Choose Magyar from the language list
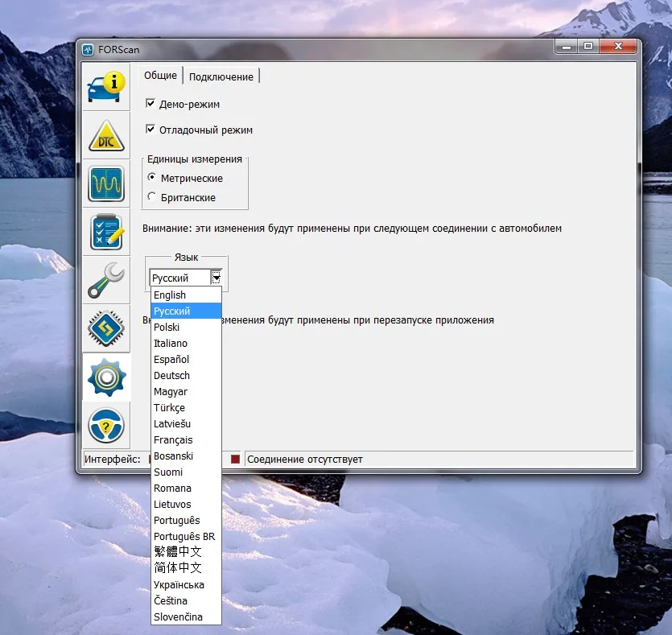The height and width of the screenshot is (635, 672). [186, 392]
